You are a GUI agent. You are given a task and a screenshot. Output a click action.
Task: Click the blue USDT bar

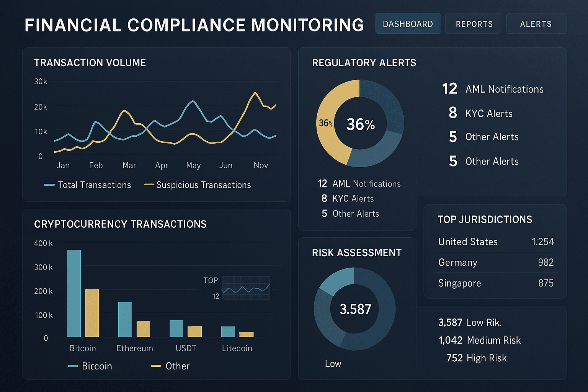176,328
